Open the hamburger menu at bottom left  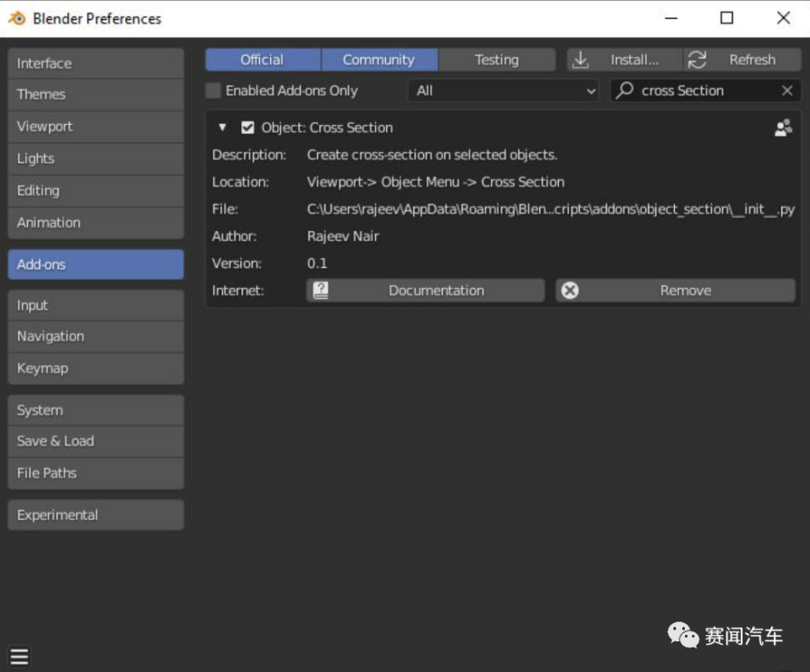click(x=19, y=657)
